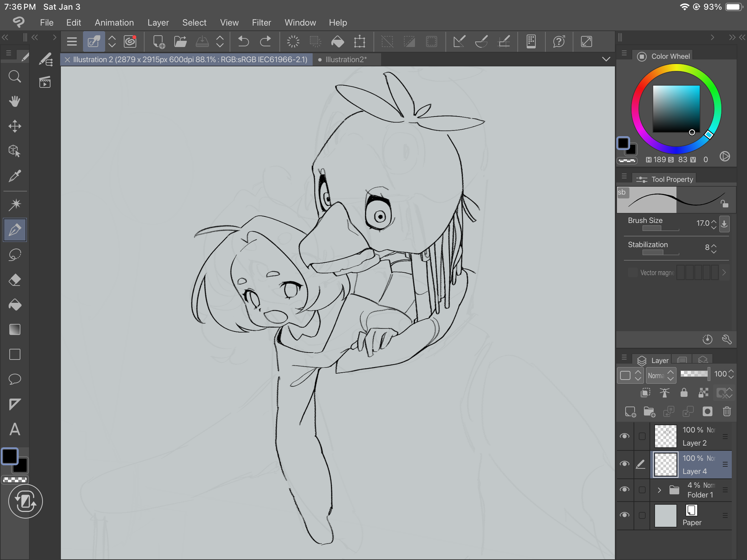Image resolution: width=747 pixels, height=560 pixels.
Task: Select the Magnifier zoom tool
Action: click(x=15, y=76)
